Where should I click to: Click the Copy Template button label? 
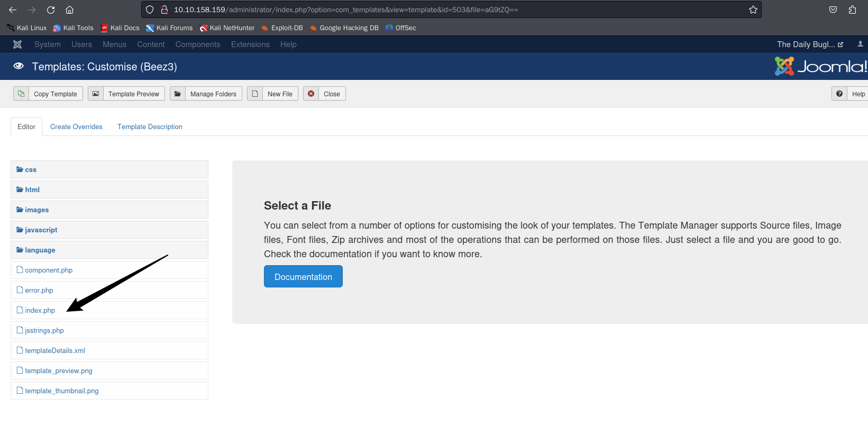56,94
